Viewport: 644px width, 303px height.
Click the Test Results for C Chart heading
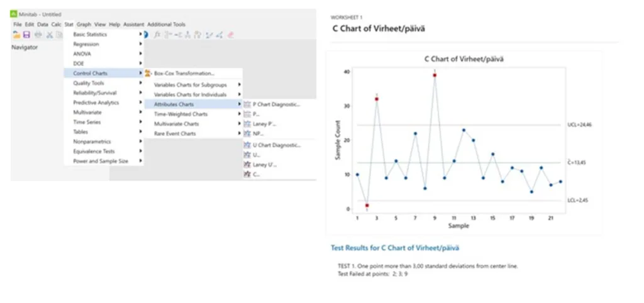tap(395, 248)
